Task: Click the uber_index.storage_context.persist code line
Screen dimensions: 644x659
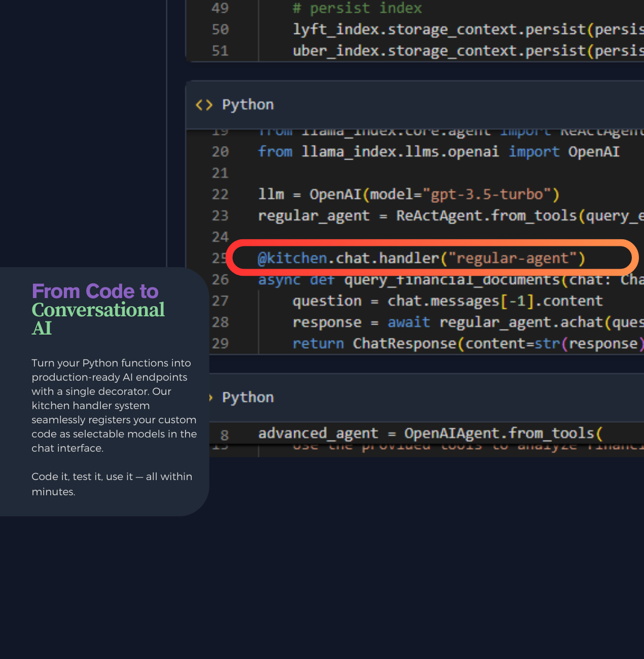Action: [x=468, y=51]
